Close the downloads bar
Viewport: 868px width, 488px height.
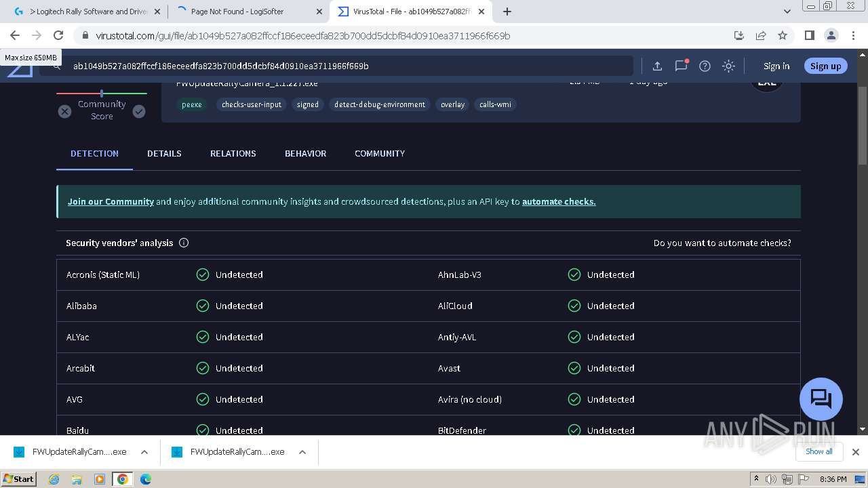[856, 452]
